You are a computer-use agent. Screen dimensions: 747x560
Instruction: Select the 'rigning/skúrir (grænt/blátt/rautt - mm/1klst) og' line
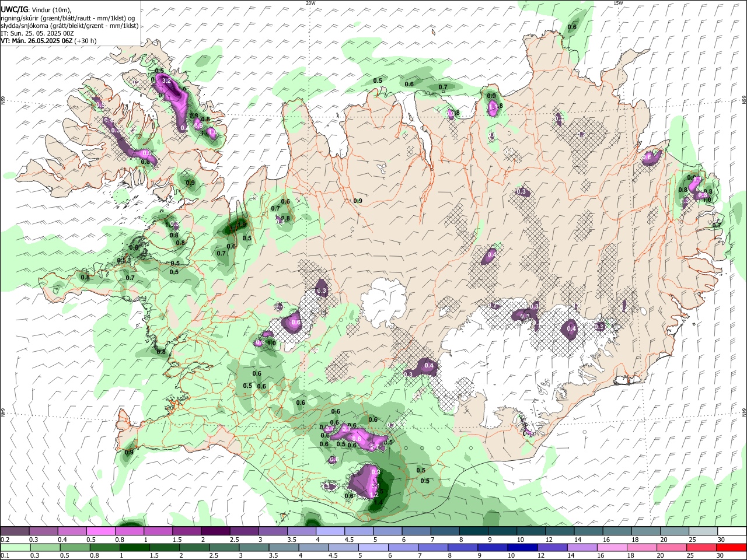coord(68,18)
